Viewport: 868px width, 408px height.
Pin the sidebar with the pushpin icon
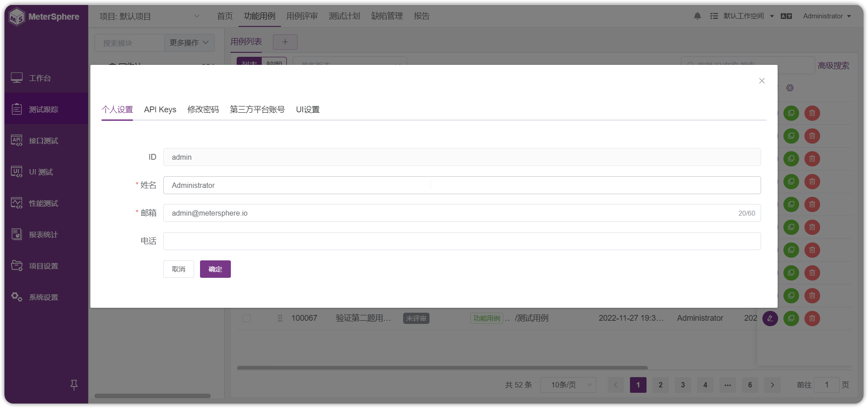click(74, 385)
